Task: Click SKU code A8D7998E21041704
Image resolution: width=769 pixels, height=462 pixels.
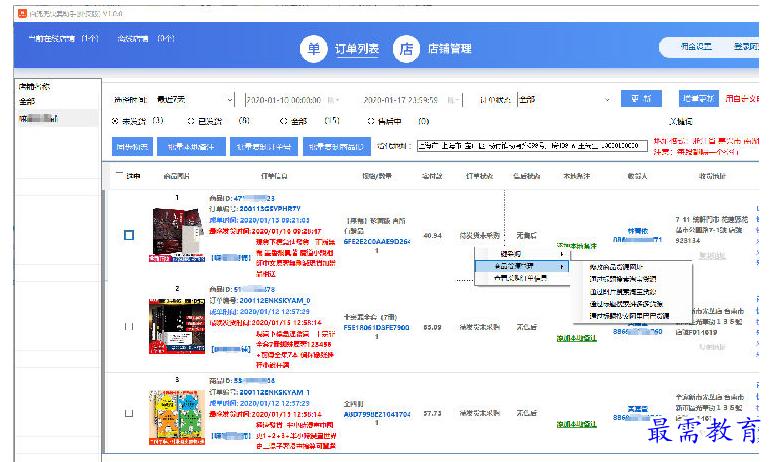Action: pyautogui.click(x=377, y=414)
